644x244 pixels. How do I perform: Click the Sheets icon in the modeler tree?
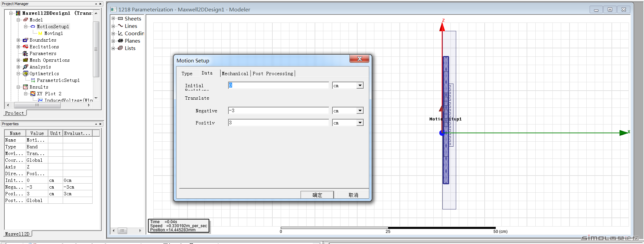tap(120, 18)
